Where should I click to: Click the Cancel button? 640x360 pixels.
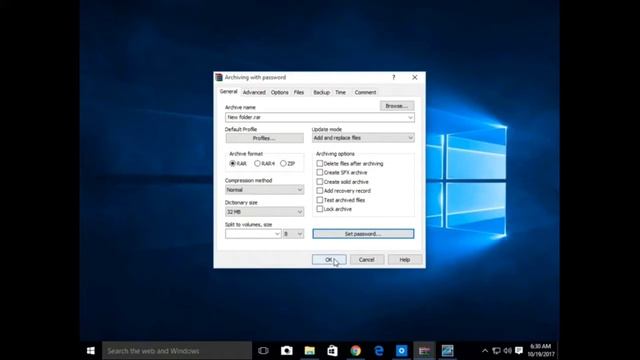[367, 260]
